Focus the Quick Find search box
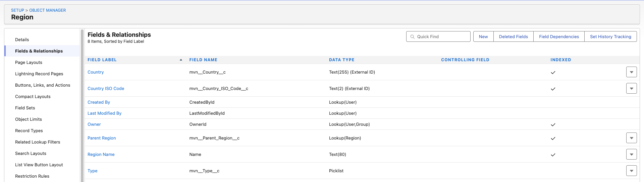Screen dimensions: 644x182 pos(438,36)
